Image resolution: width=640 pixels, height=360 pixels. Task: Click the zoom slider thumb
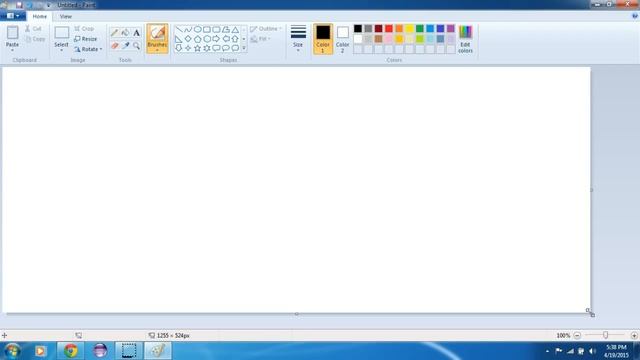tap(606, 335)
